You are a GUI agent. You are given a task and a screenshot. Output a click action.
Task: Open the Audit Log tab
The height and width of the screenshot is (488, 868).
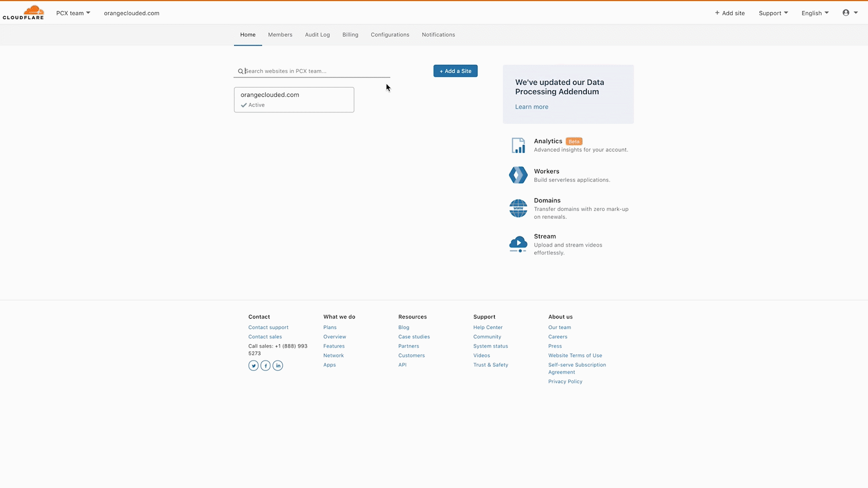[x=317, y=35]
